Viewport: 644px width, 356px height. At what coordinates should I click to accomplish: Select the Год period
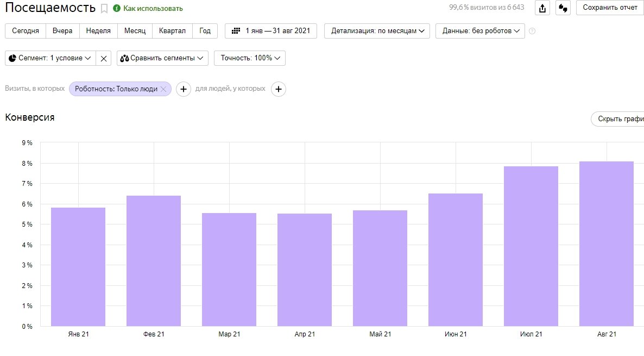coord(205,31)
